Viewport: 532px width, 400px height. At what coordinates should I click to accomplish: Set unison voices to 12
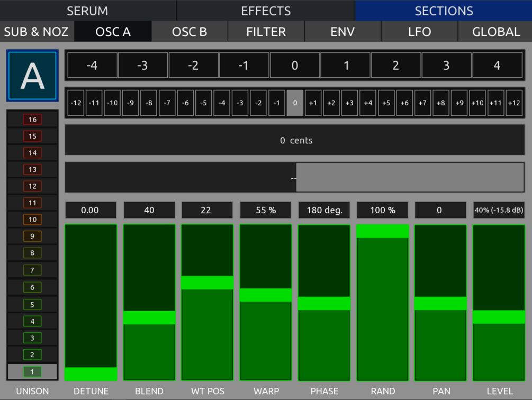point(32,186)
